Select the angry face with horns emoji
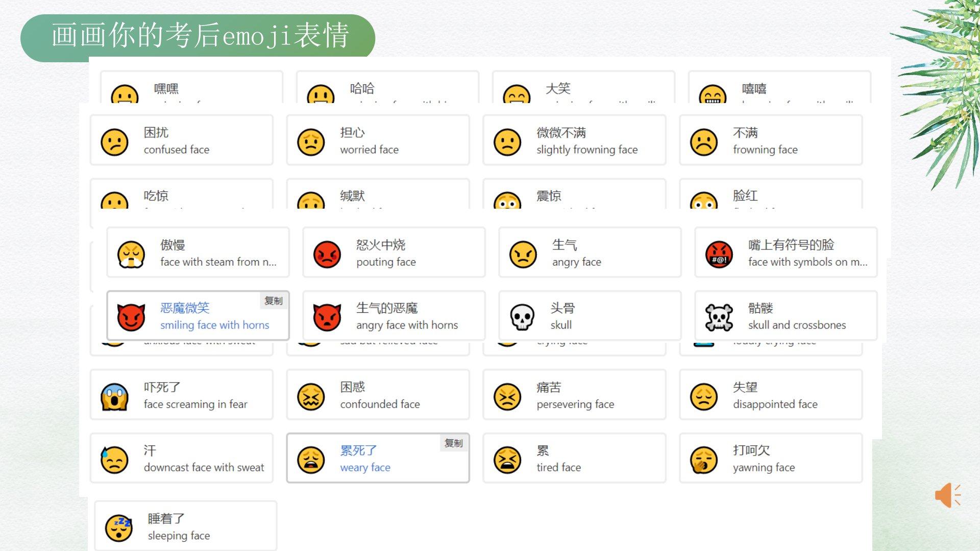The width and height of the screenshot is (980, 551). pos(327,317)
